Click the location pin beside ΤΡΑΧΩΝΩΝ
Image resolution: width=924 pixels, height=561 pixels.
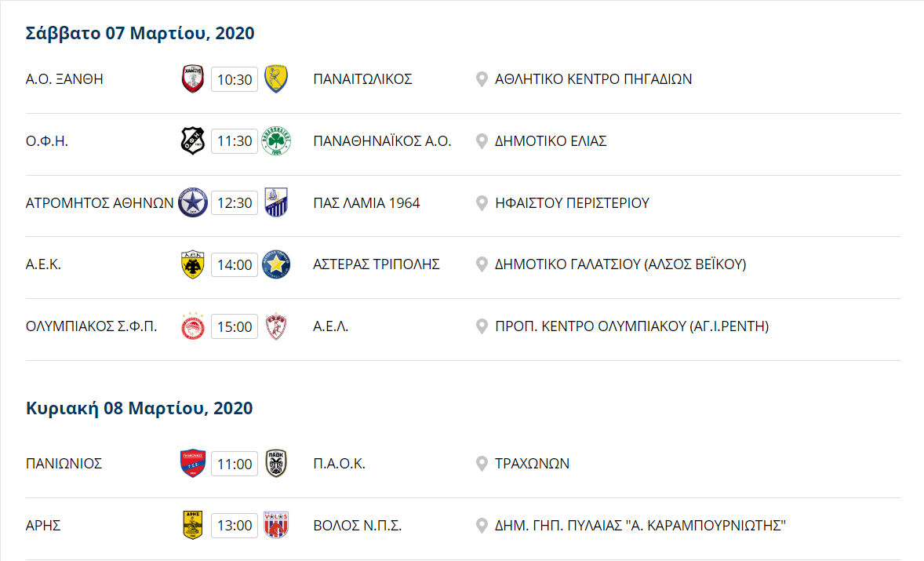click(x=482, y=464)
